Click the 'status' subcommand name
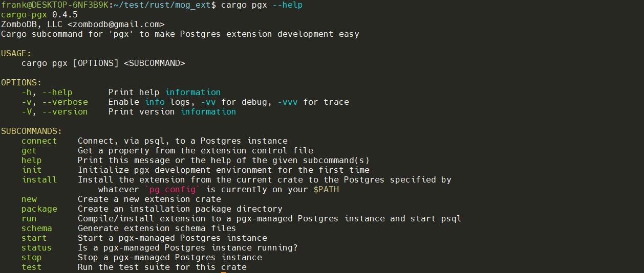Image resolution: width=644 pixels, height=273 pixels. point(37,248)
